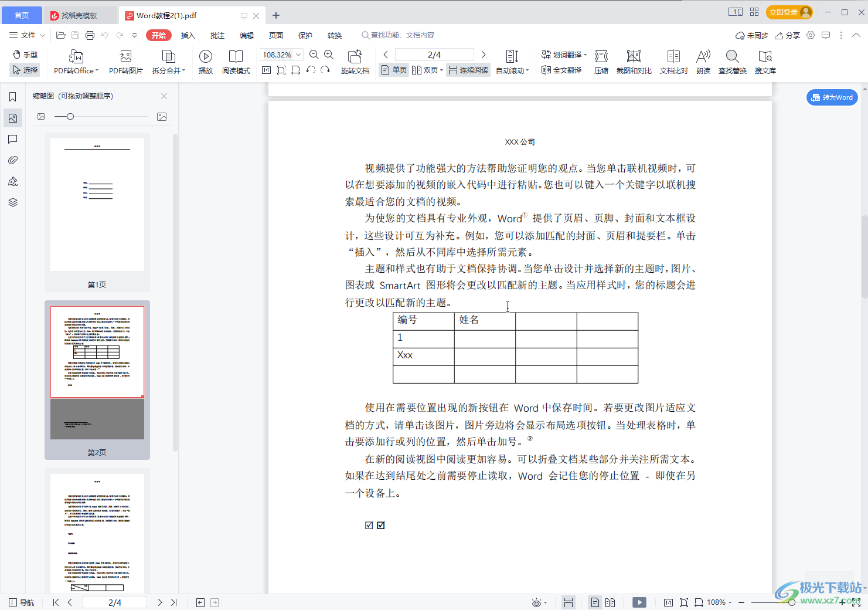Click the 分享 share button
The width and height of the screenshot is (868, 610).
787,35
